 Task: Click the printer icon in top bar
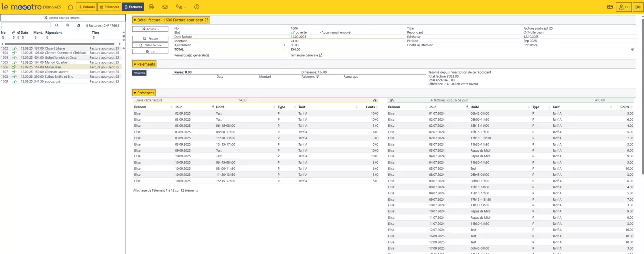click(x=151, y=7)
